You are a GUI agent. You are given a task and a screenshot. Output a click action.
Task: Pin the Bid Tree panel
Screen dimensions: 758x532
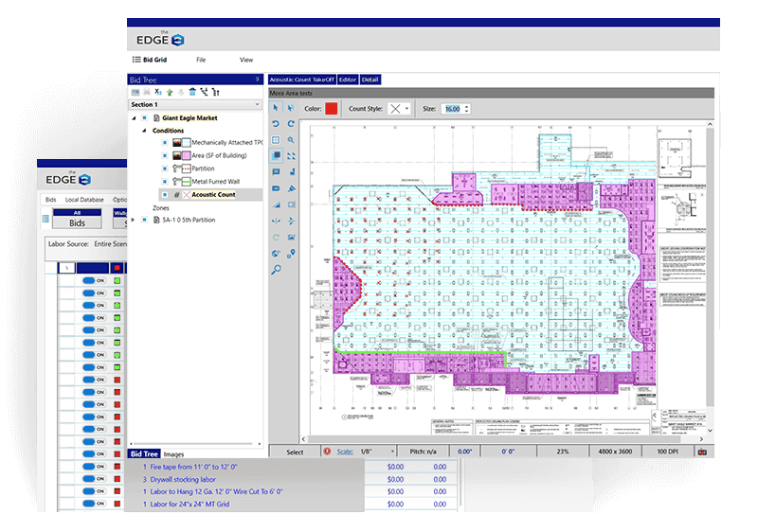tap(257, 80)
